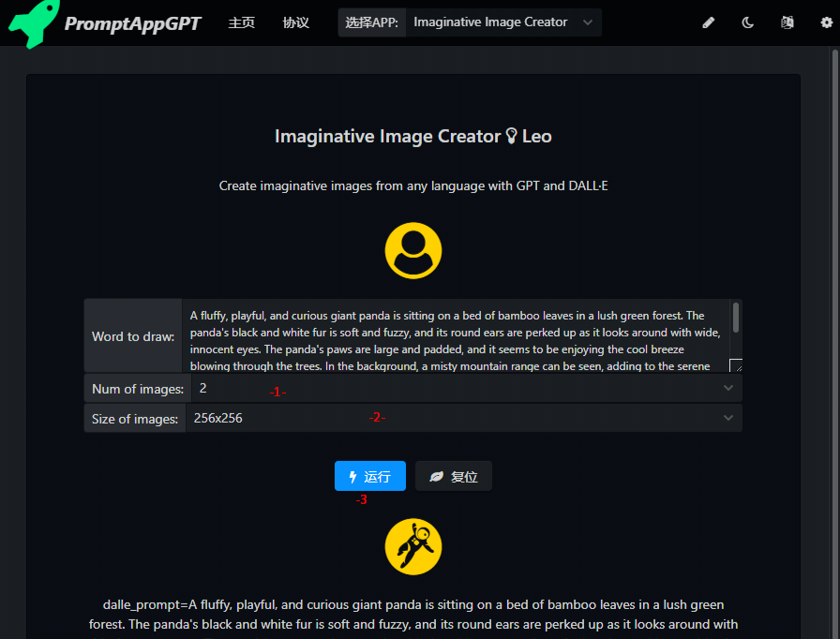The image size is (840, 639).
Task: Click the text area resize handle
Action: click(736, 365)
